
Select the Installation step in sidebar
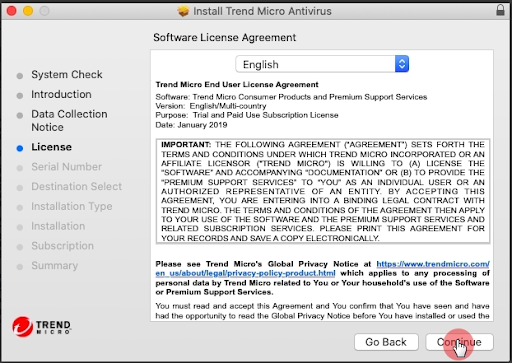pos(58,226)
